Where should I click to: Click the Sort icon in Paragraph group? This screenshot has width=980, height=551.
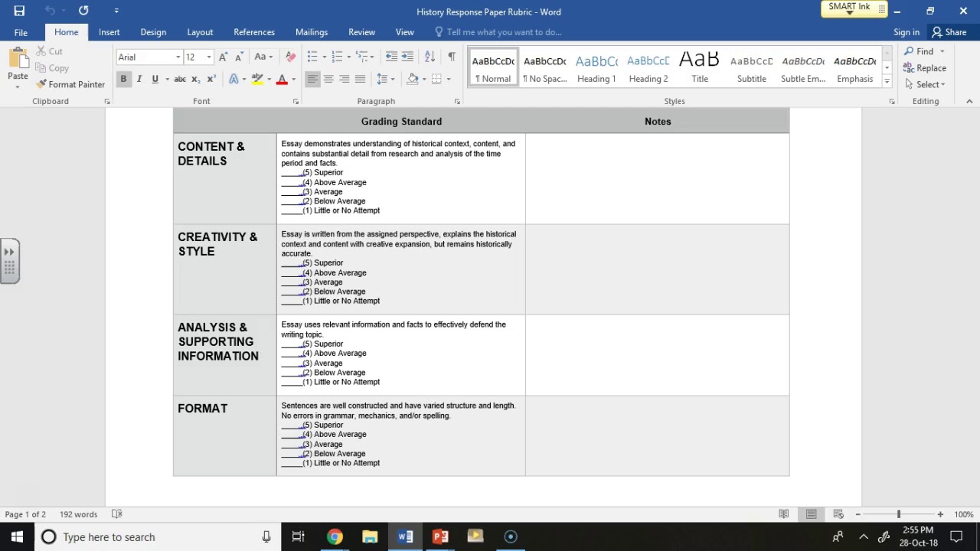[x=430, y=57]
